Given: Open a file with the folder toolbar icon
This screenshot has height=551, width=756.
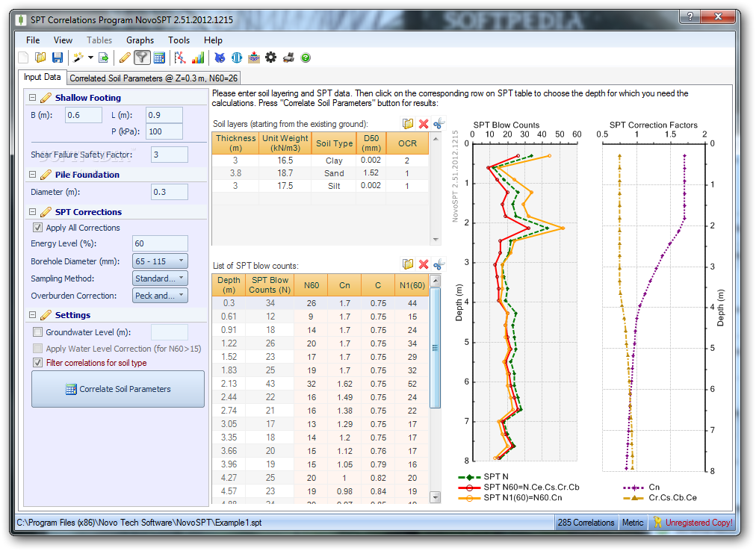Looking at the screenshot, I should click(x=40, y=57).
